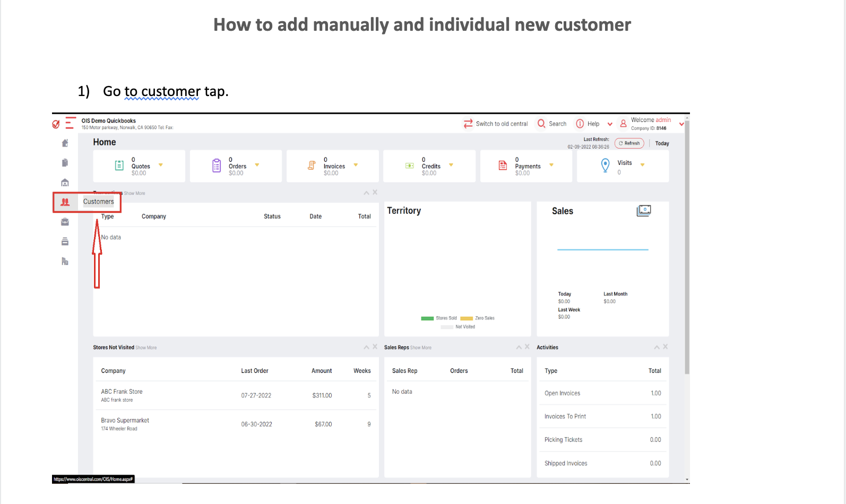This screenshot has width=846, height=504.
Task: Close the Transactions panel with X
Action: pyautogui.click(x=375, y=192)
